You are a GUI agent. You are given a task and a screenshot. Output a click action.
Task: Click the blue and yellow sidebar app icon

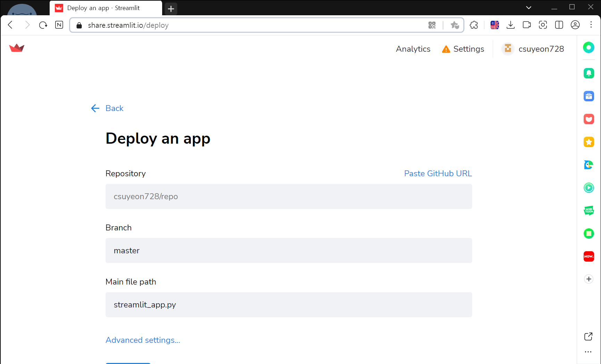(x=589, y=165)
